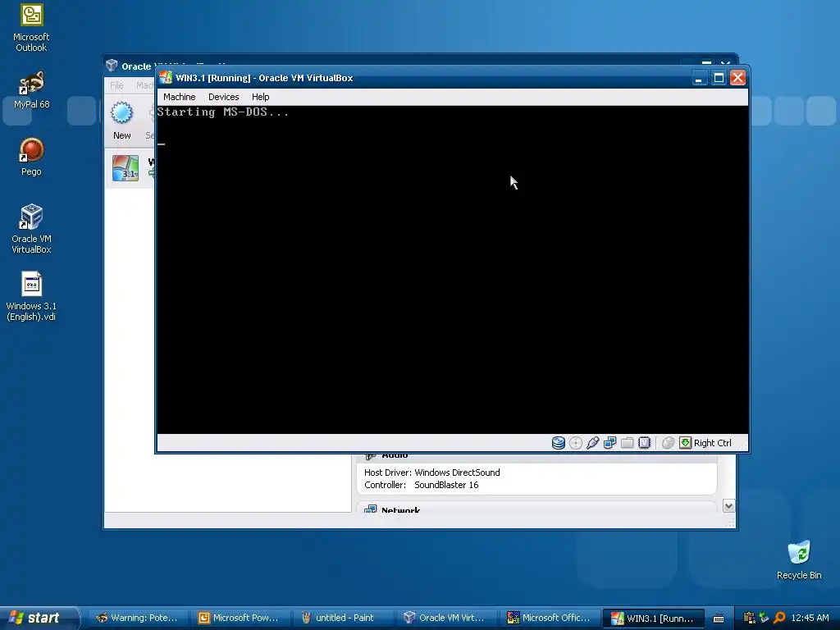Viewport: 840px width, 630px height.
Task: Click the Right Ctrl host key label
Action: [x=713, y=443]
